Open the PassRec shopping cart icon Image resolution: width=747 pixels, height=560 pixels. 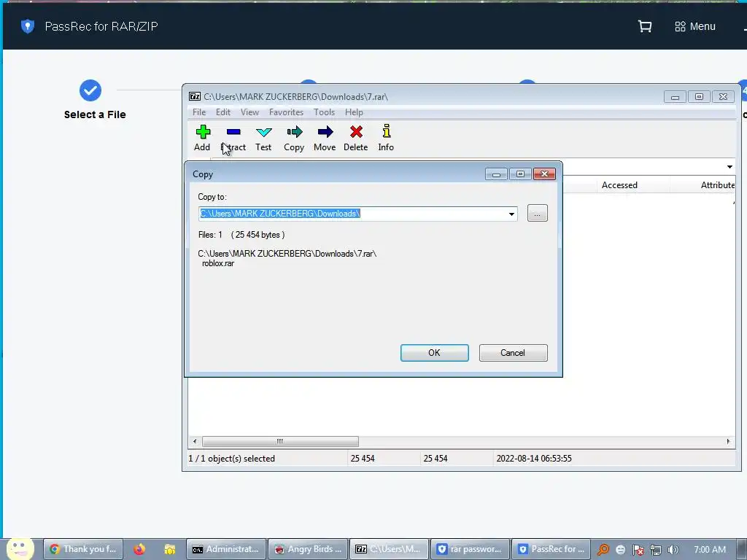(645, 26)
